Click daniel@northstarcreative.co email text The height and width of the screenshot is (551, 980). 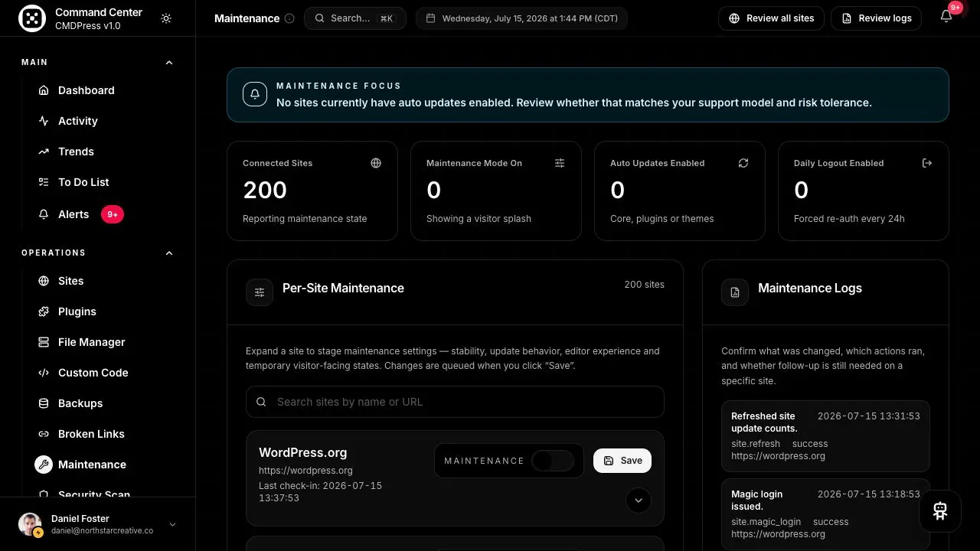pos(102,530)
